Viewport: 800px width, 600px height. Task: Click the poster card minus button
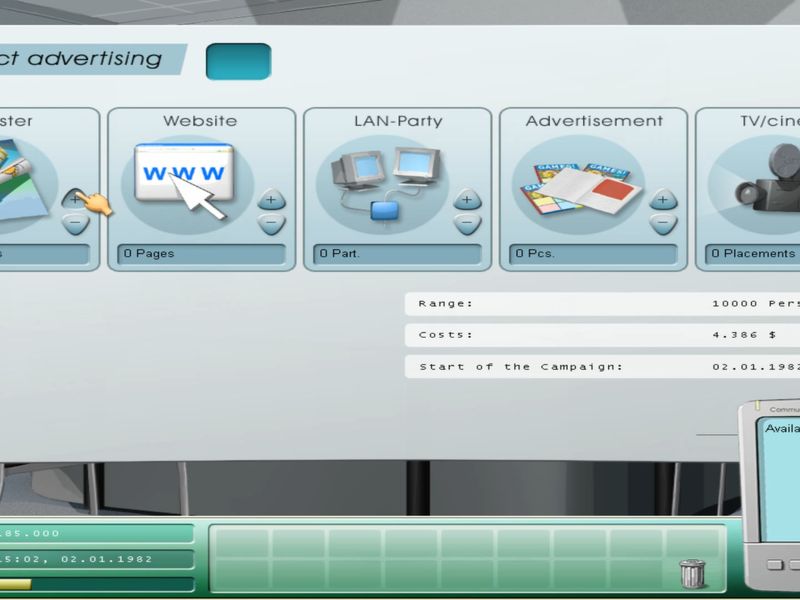point(75,223)
